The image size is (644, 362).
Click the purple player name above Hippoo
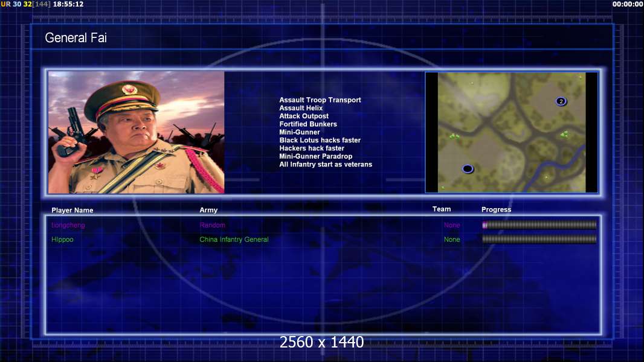coord(68,225)
